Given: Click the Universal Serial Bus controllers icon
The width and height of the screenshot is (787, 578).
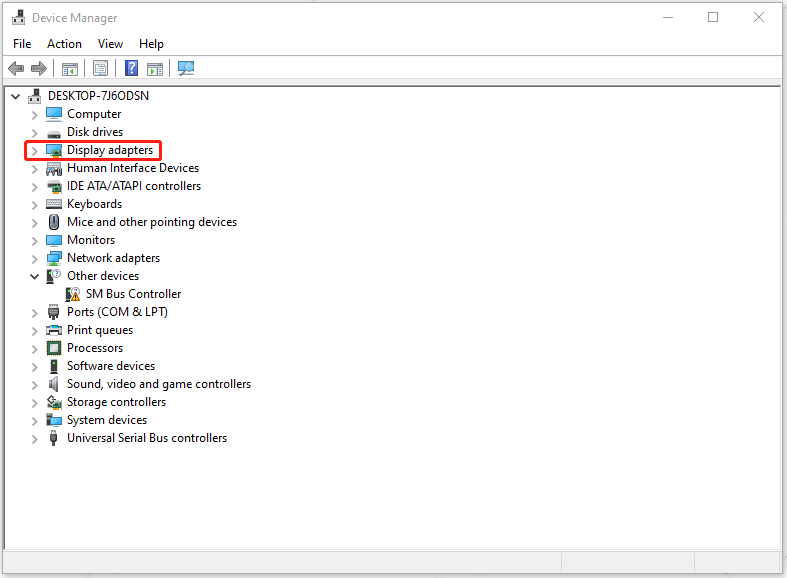Looking at the screenshot, I should coord(54,438).
